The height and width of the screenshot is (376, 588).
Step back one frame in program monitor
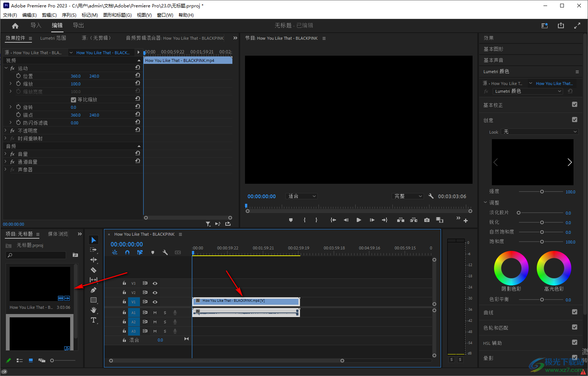point(346,220)
